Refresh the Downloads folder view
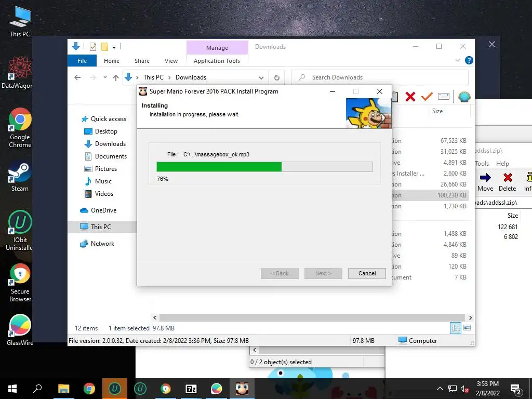This screenshot has height=399, width=532. pyautogui.click(x=277, y=78)
